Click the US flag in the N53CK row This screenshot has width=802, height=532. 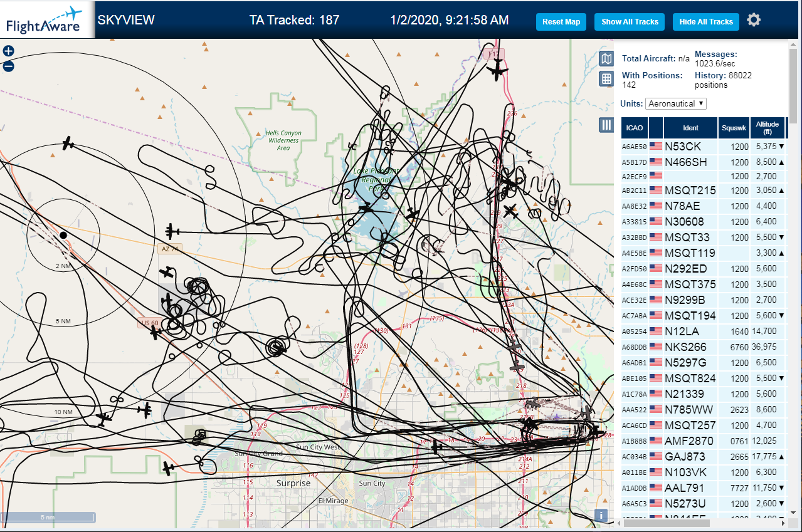[x=656, y=146]
